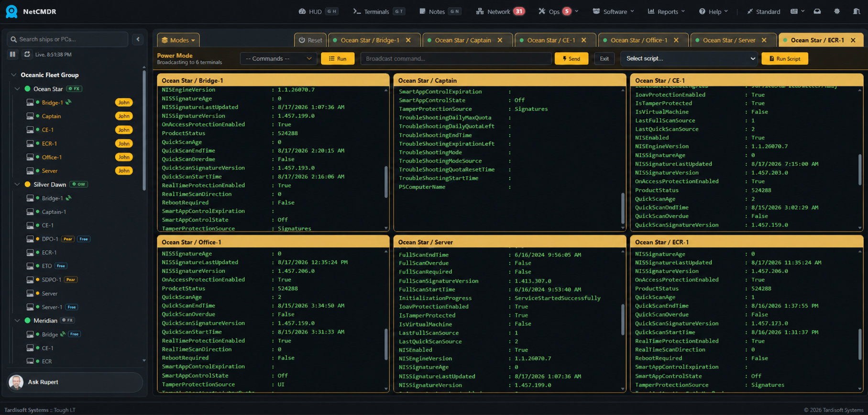Click the sidebar tree scrollbar

[x=144, y=130]
